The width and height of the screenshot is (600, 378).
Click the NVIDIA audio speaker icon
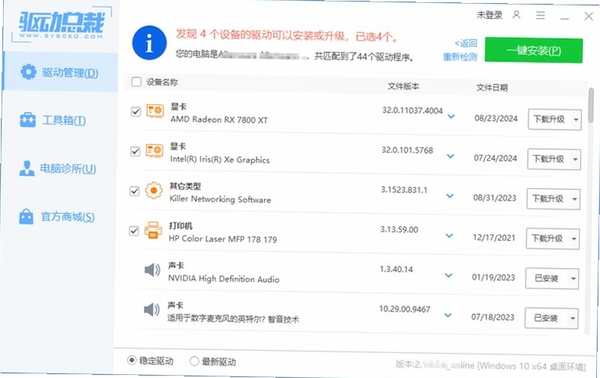coord(152,270)
